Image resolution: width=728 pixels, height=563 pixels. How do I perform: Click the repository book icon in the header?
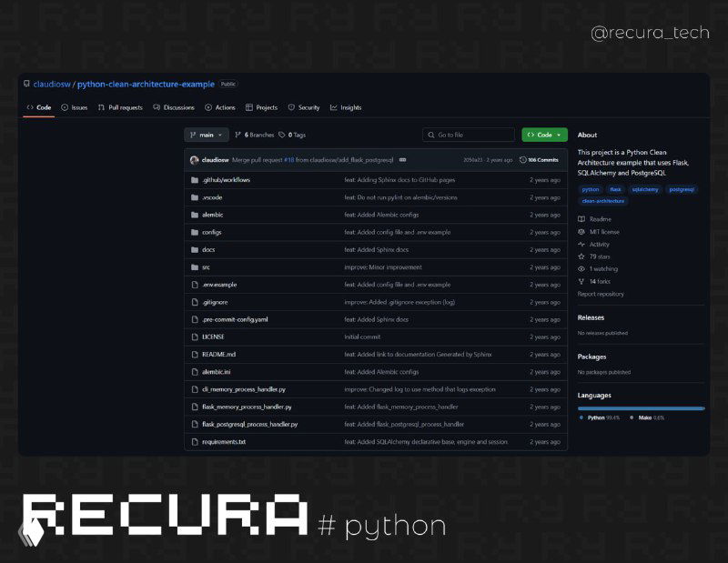coord(25,84)
